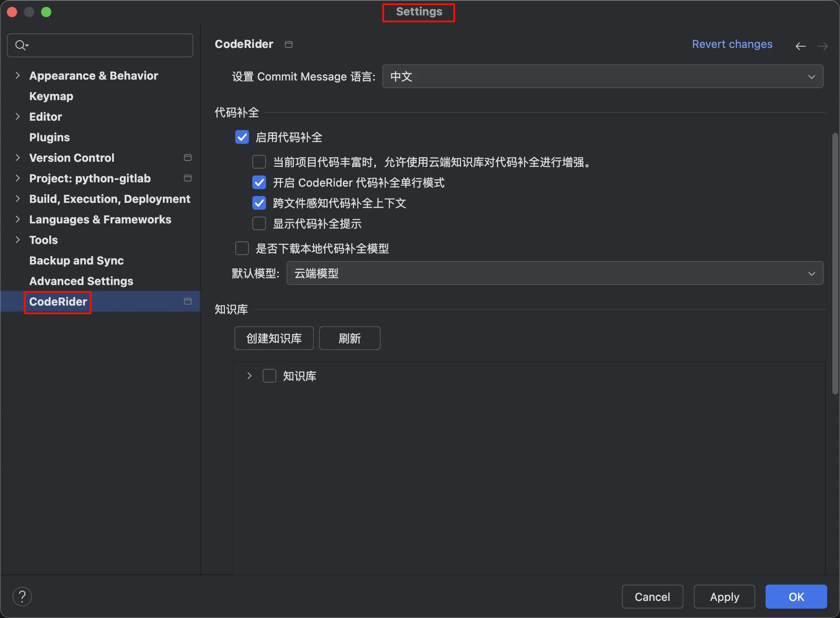Screen dimensions: 840x618
Task: Click the back navigation arrow
Action: [x=800, y=46]
